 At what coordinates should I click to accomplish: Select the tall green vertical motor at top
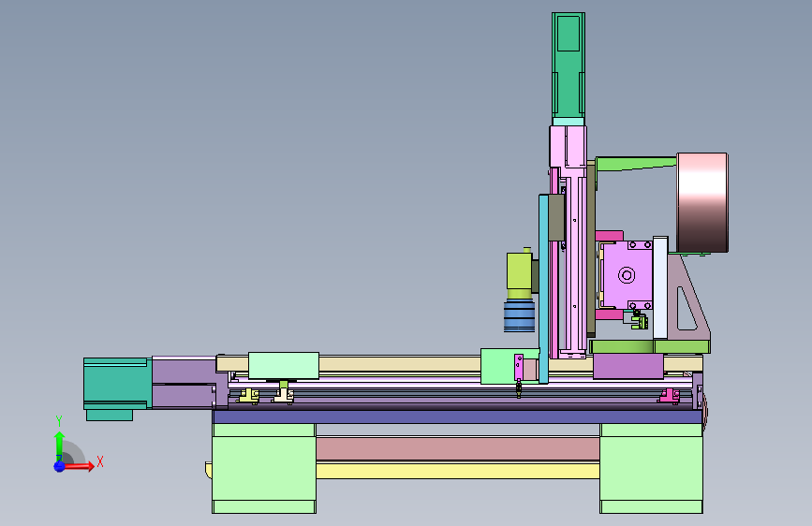click(568, 66)
